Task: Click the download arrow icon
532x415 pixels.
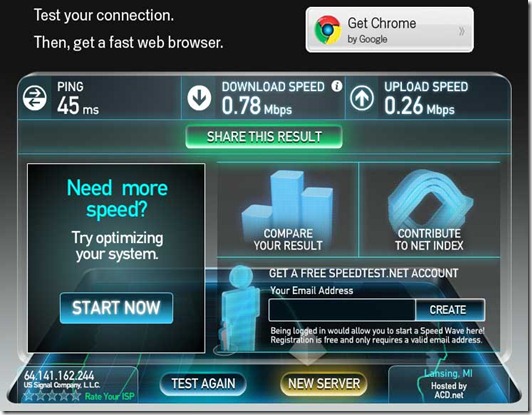Action: pos(199,98)
